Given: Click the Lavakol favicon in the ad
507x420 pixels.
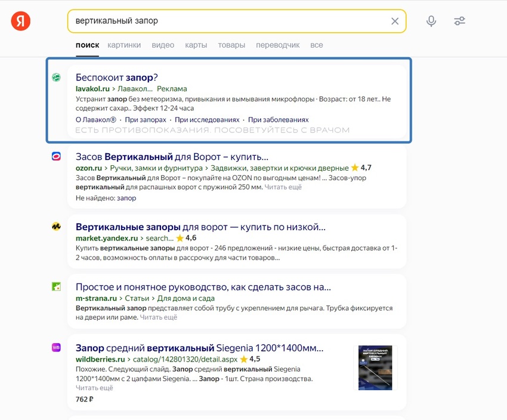Looking at the screenshot, I should pos(57,78).
